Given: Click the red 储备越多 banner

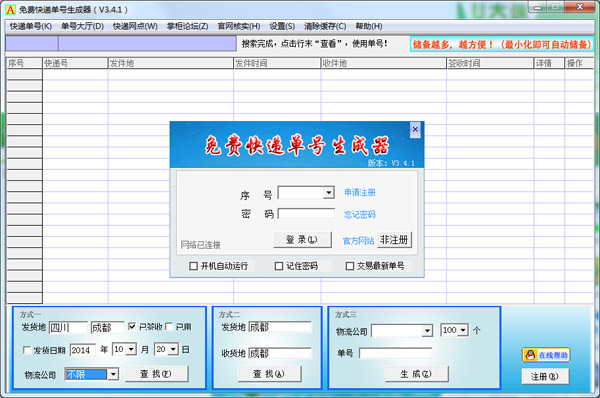Looking at the screenshot, I should [x=502, y=44].
